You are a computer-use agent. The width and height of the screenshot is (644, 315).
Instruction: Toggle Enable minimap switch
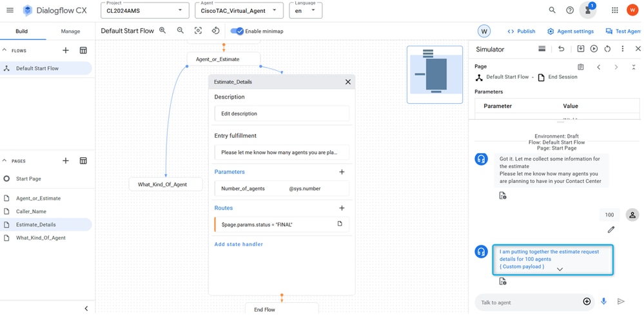click(237, 31)
